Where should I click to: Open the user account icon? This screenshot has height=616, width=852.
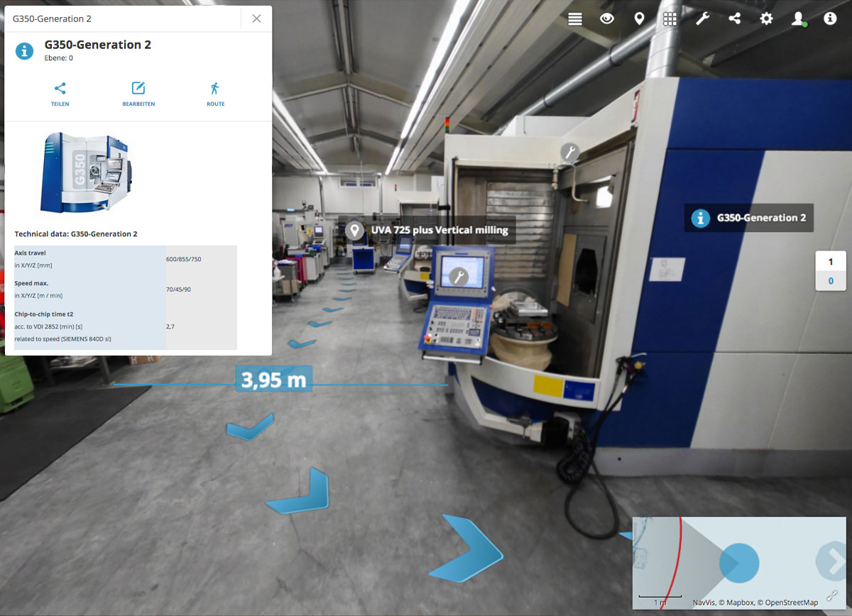tap(799, 19)
